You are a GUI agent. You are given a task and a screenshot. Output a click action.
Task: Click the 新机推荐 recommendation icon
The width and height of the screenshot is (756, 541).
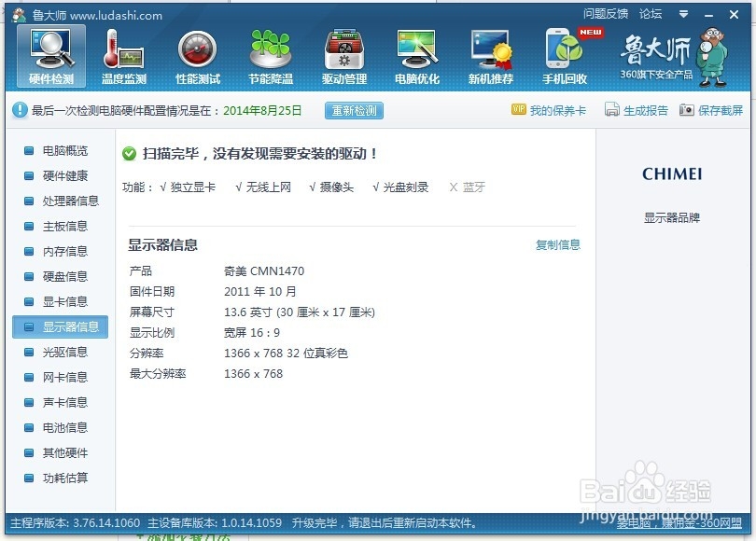pyautogui.click(x=490, y=54)
